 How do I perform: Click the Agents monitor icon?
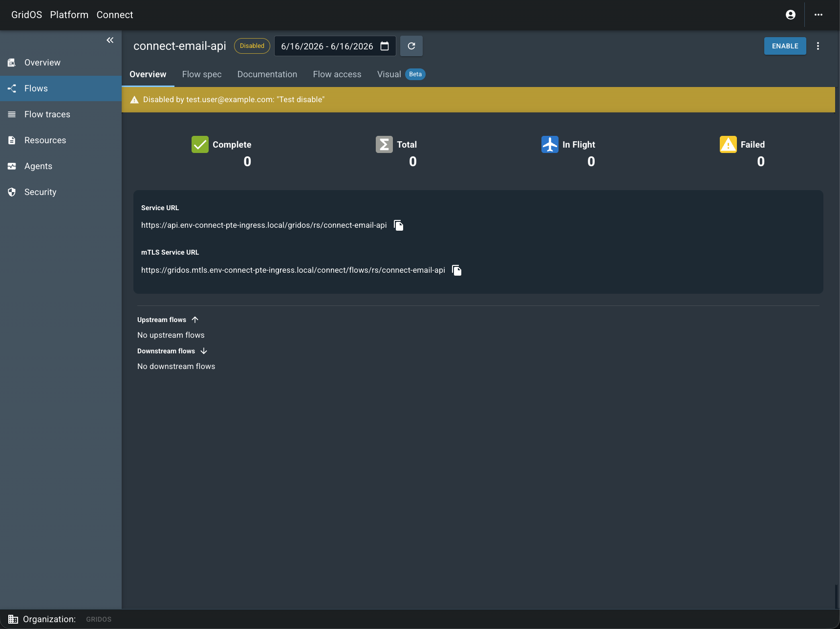coord(12,166)
